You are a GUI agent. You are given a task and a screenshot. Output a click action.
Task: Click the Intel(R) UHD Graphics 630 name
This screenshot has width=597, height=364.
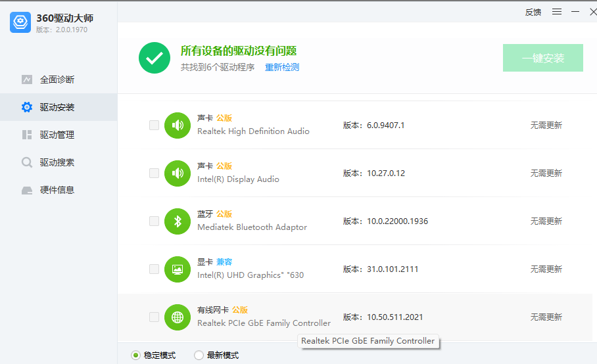[x=250, y=275]
